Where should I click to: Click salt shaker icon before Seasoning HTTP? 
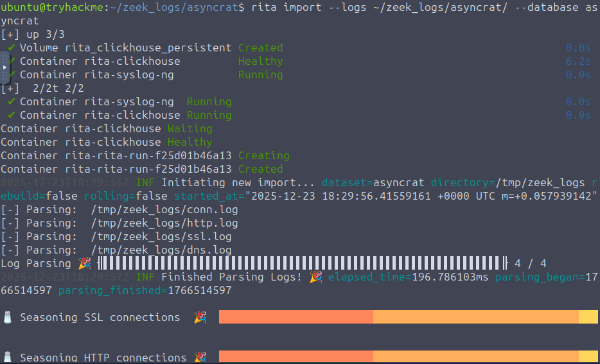(8, 357)
